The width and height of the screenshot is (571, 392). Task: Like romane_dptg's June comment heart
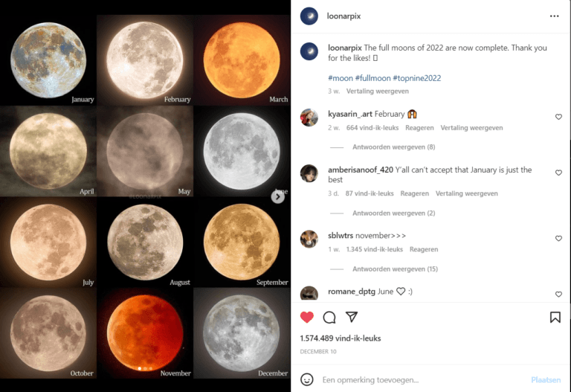[x=558, y=294]
